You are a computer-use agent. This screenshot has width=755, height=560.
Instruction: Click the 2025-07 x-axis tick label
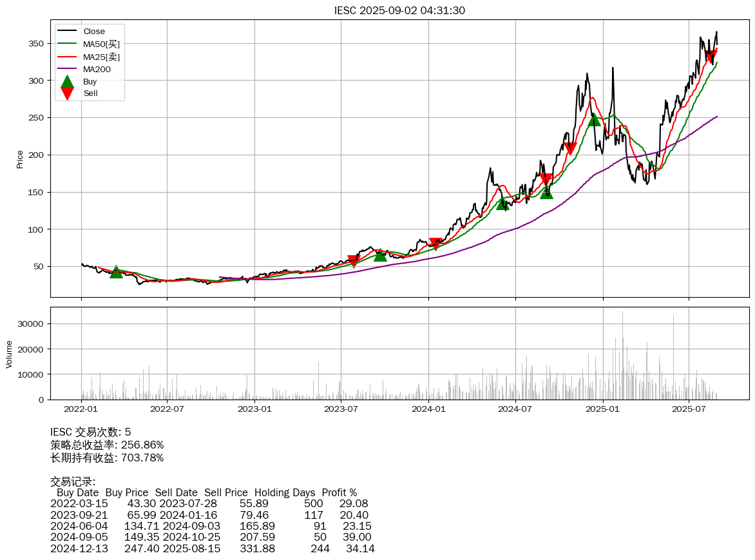[689, 408]
